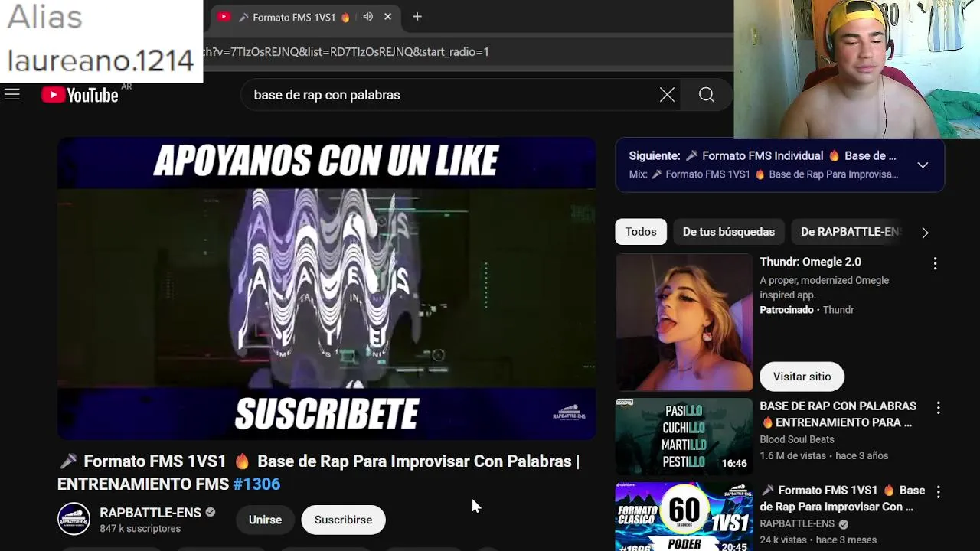980x551 pixels.
Task: Open options for BASE DE RAP CON PALABRAS video
Action: click(x=938, y=408)
